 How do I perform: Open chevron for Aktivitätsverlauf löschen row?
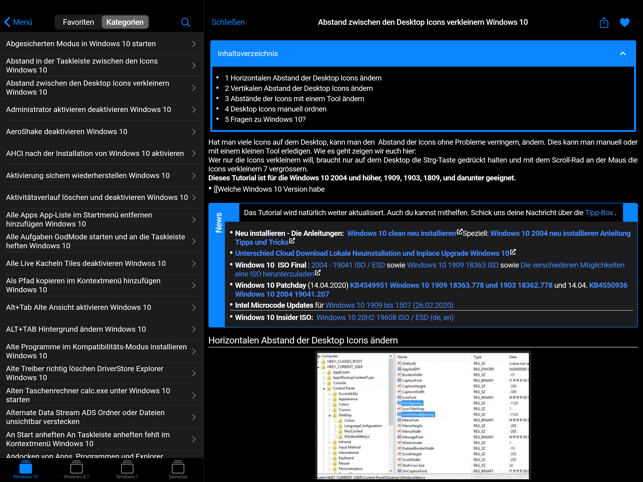[x=194, y=197]
